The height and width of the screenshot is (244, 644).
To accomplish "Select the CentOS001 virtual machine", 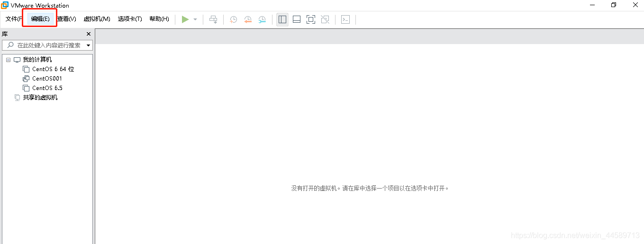I will pyautogui.click(x=47, y=79).
